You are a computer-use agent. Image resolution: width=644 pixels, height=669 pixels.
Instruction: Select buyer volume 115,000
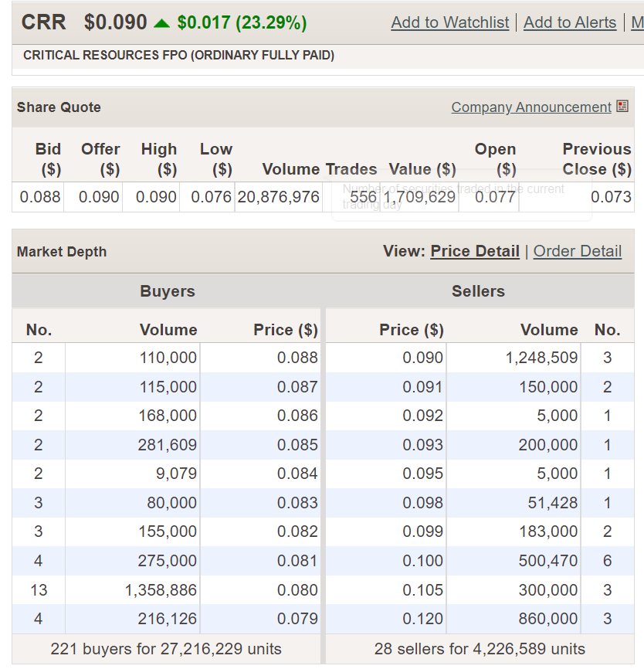pos(168,387)
